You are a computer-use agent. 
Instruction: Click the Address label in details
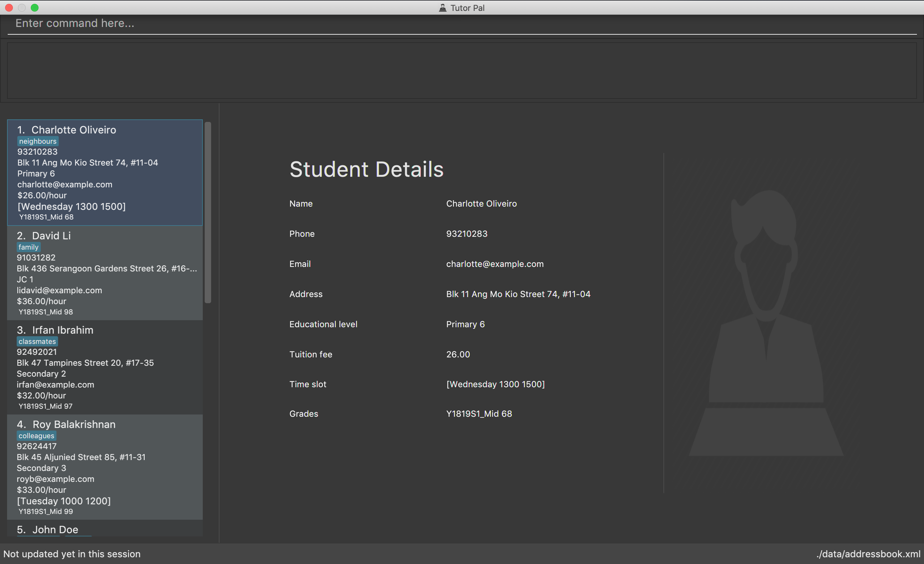pos(306,294)
